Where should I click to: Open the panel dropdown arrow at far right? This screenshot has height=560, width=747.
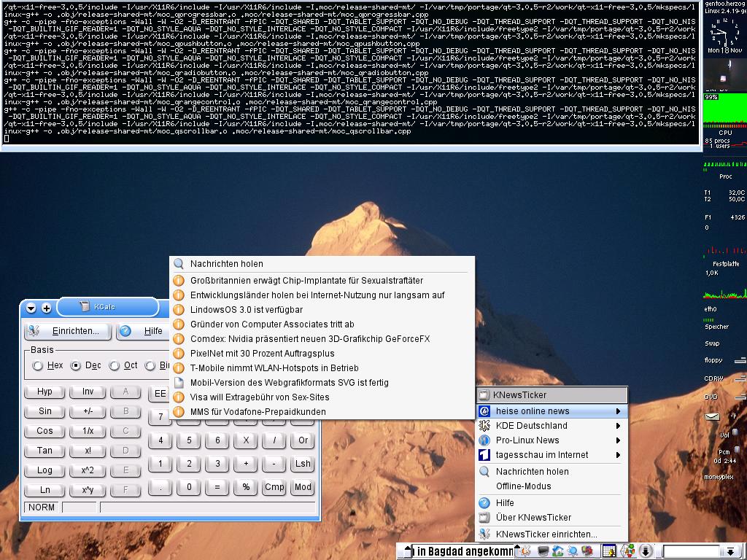pyautogui.click(x=729, y=551)
